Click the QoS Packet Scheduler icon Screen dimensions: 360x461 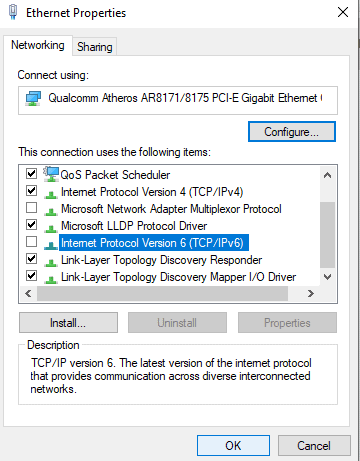click(51, 174)
